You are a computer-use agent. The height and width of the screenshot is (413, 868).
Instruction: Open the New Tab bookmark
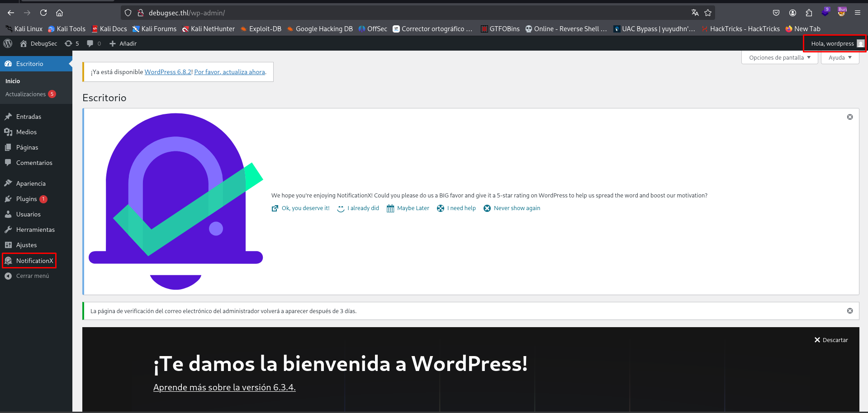click(x=803, y=28)
